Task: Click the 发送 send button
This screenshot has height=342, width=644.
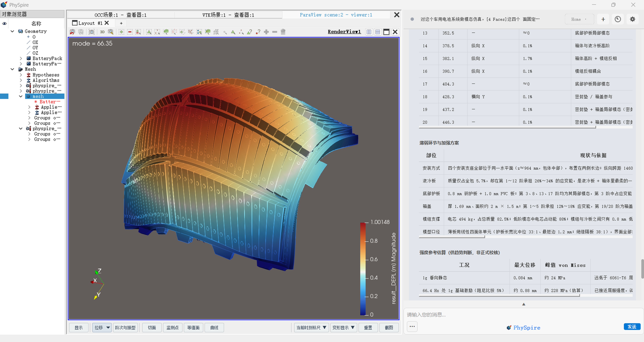Action: tap(632, 327)
